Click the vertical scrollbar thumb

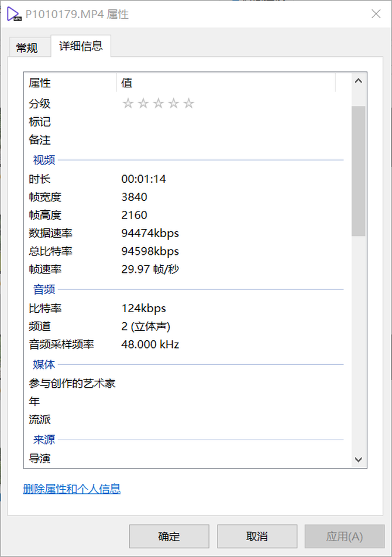pyautogui.click(x=359, y=170)
